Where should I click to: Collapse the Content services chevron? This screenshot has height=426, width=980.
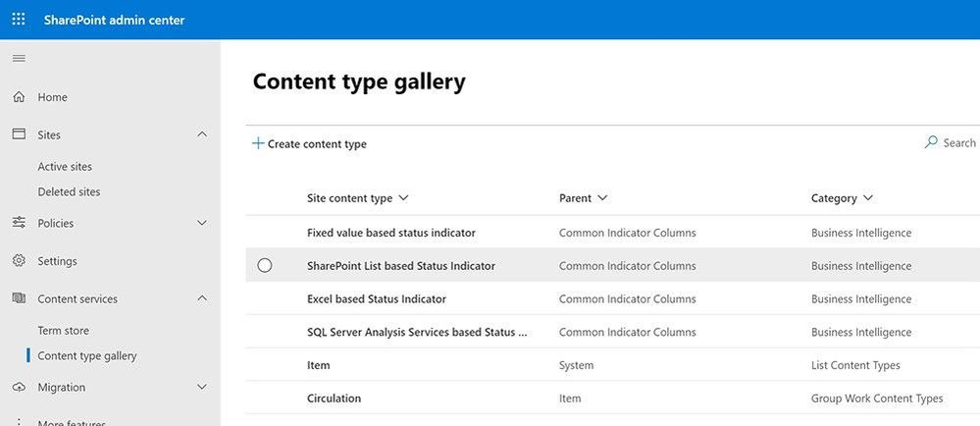tap(202, 298)
